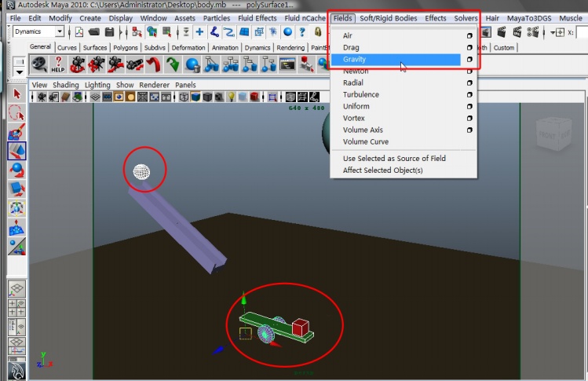Screen dimensions: 588x381
Task: Toggle Make Live Surface blue sphere icon
Action: point(287,32)
